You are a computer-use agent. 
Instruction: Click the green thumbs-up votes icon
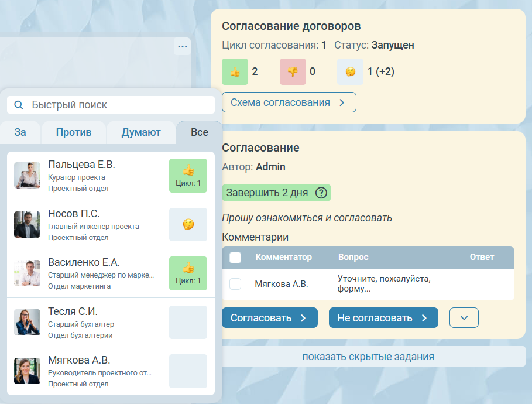235,72
